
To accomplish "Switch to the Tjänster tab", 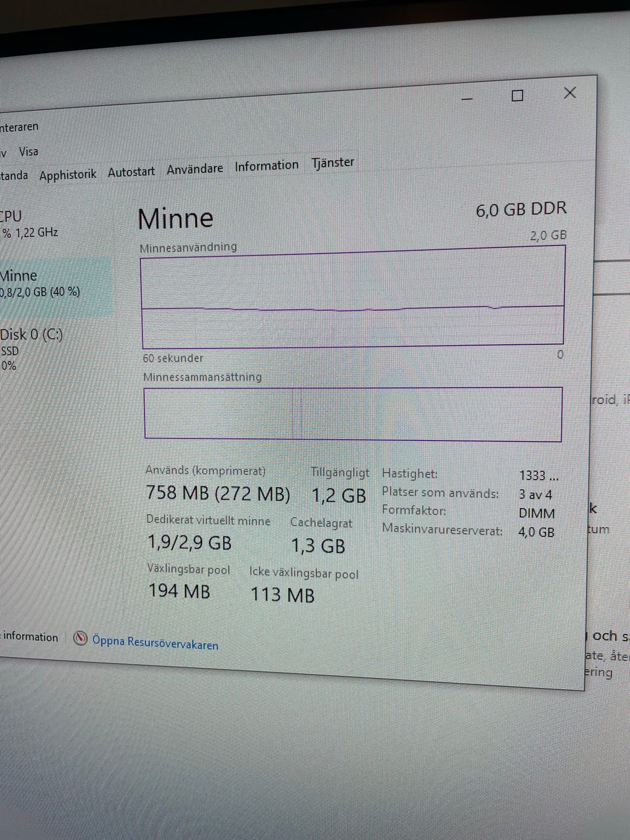I will pyautogui.click(x=333, y=162).
